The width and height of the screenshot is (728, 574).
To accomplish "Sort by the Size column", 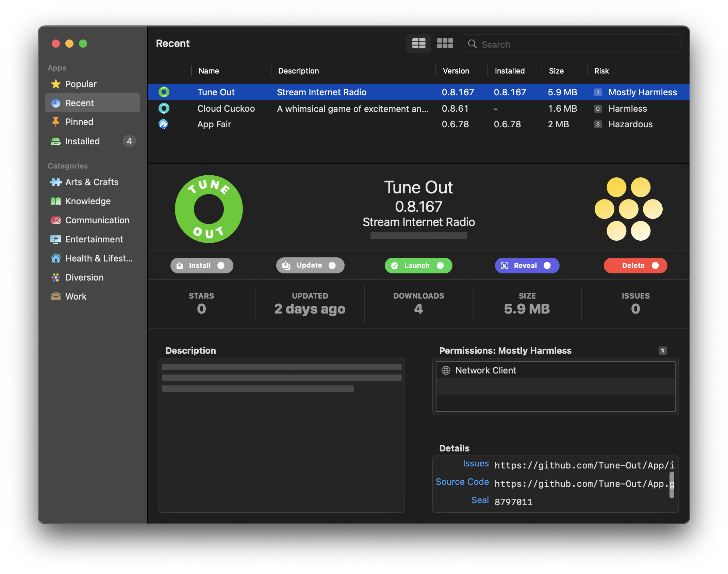I will (x=564, y=71).
